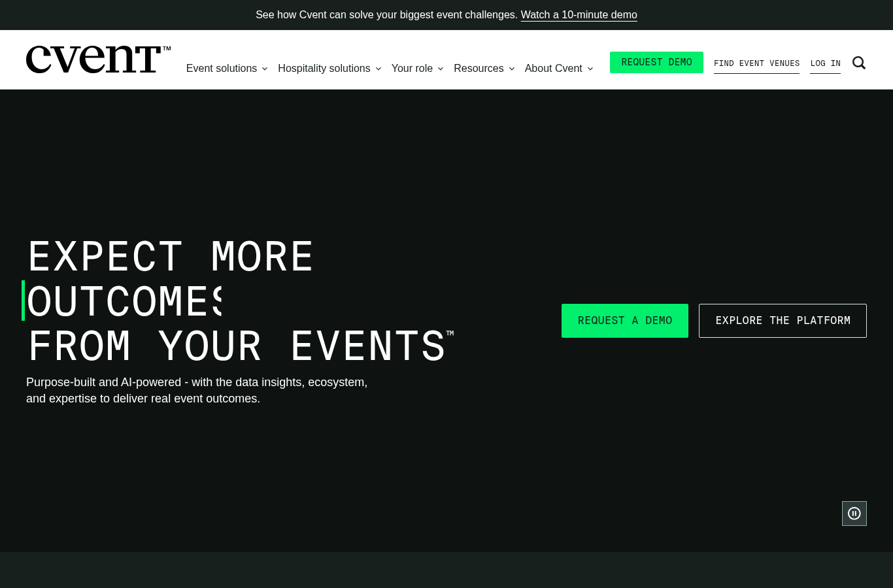Open the Resources dropdown
This screenshot has height=588, width=893.
(484, 69)
